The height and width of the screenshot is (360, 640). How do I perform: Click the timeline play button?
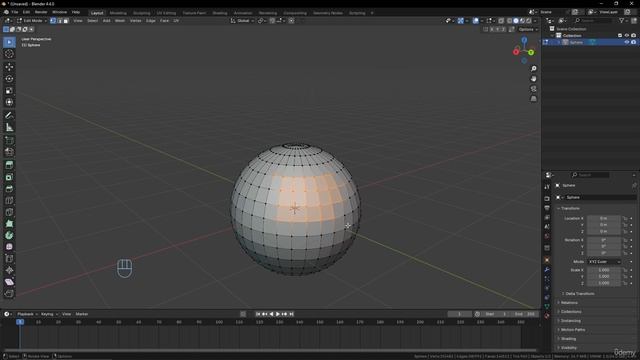[278, 314]
